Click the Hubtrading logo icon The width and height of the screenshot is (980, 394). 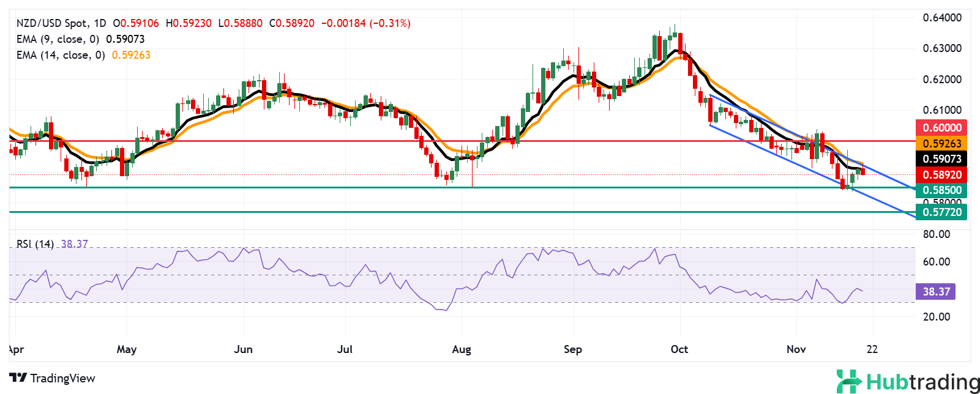click(850, 381)
